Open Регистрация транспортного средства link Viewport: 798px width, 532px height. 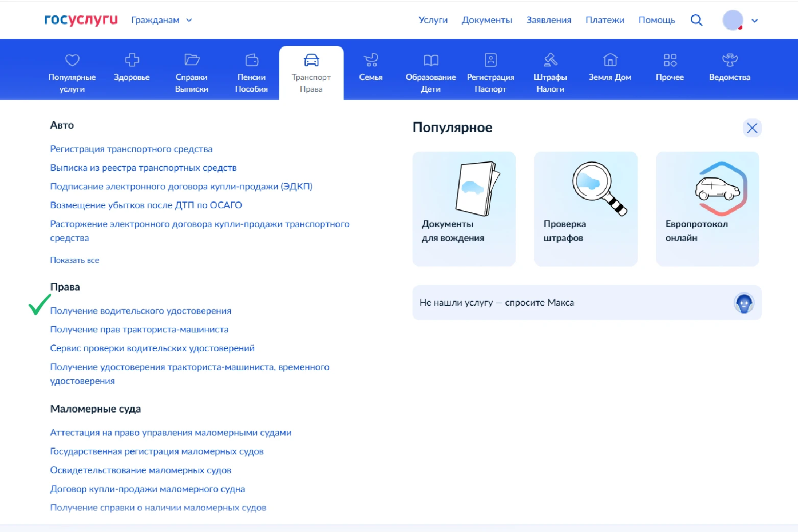tap(131, 149)
